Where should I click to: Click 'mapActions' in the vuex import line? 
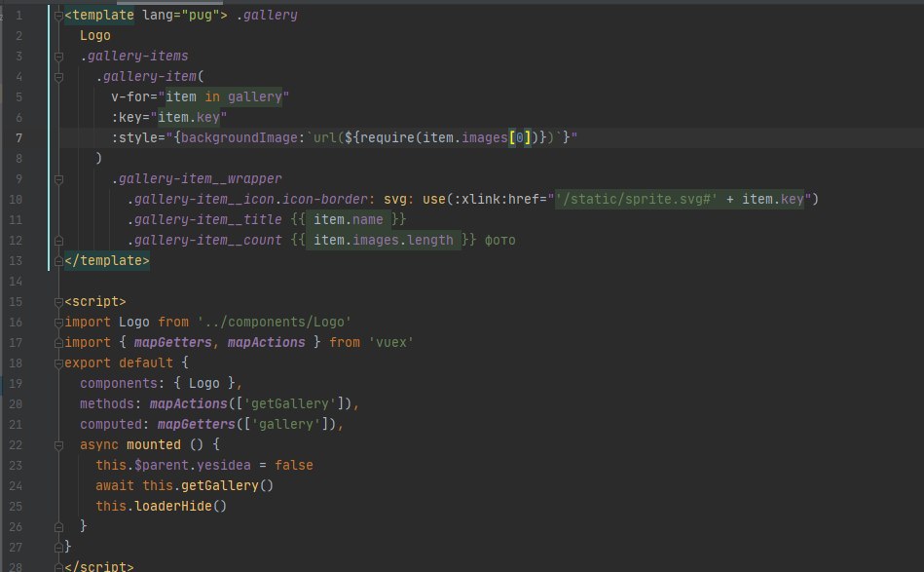[267, 343]
